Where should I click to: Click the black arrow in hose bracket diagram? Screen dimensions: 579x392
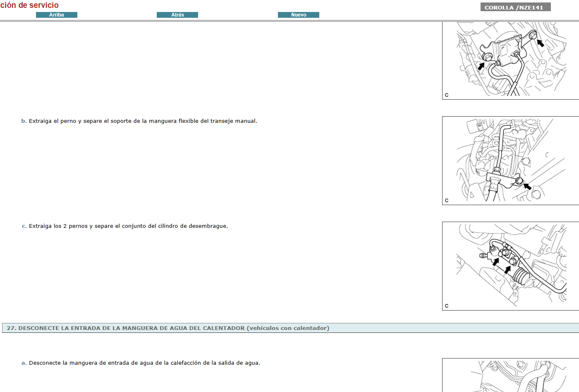pyautogui.click(x=527, y=186)
